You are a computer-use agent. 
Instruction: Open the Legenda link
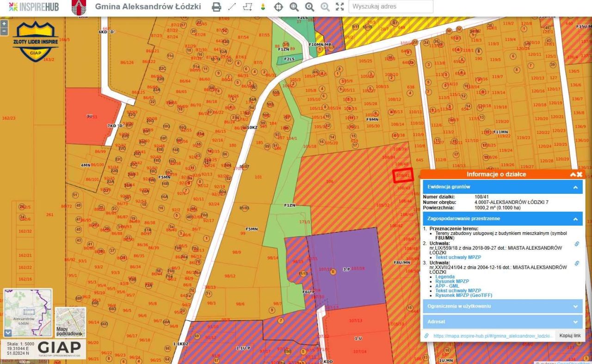point(445,277)
